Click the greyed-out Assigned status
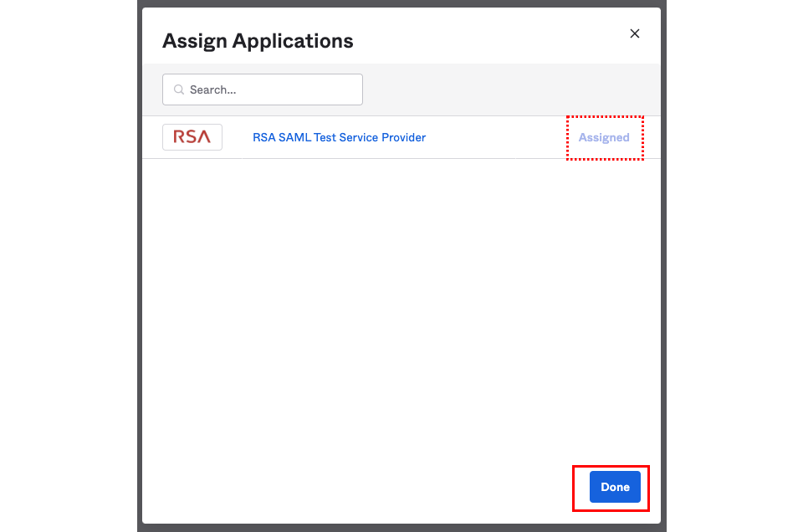 604,137
